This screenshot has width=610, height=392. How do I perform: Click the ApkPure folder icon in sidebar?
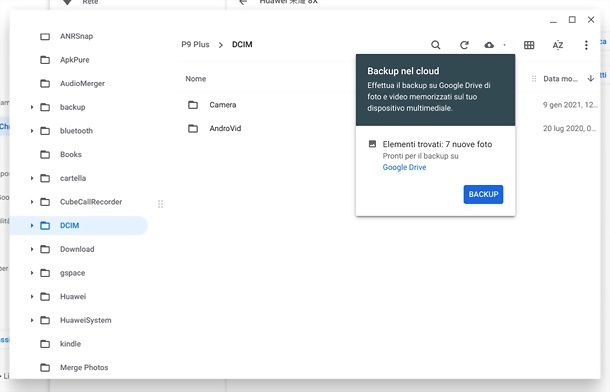coord(45,60)
